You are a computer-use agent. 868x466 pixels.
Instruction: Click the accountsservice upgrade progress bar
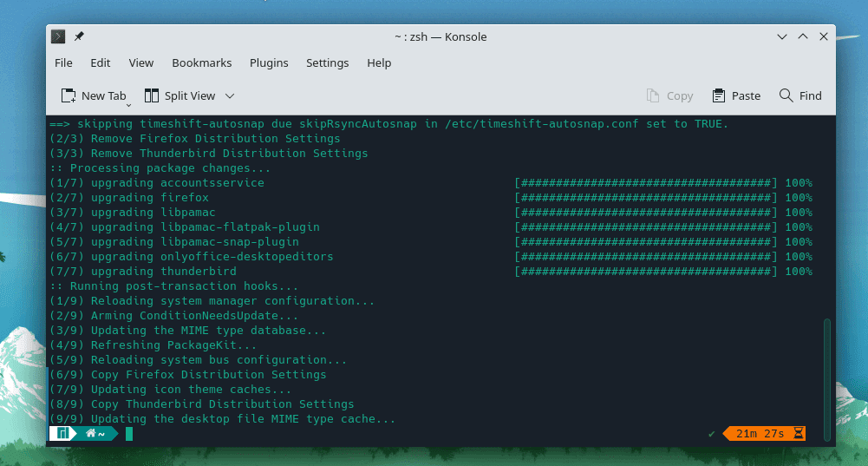[x=645, y=182]
